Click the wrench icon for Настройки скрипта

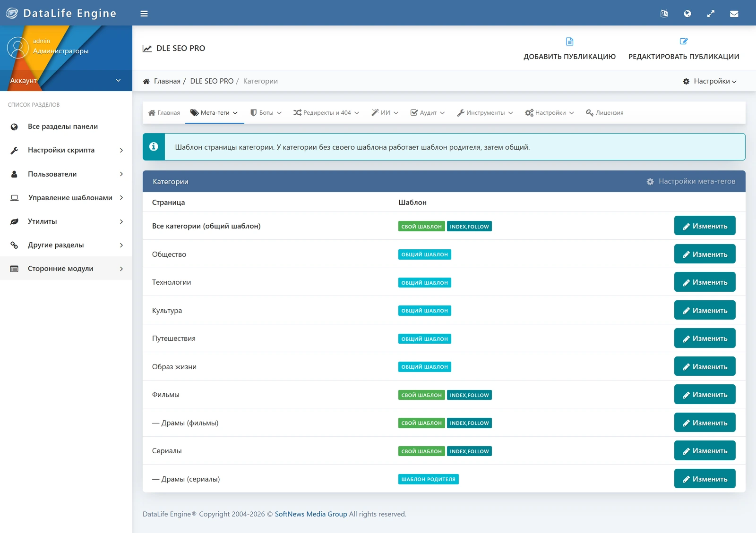[x=14, y=150]
